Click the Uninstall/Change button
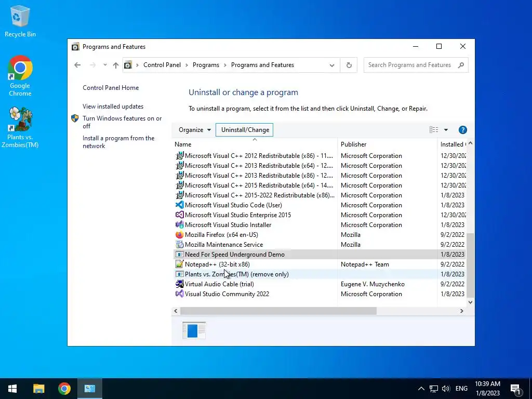 (x=245, y=130)
